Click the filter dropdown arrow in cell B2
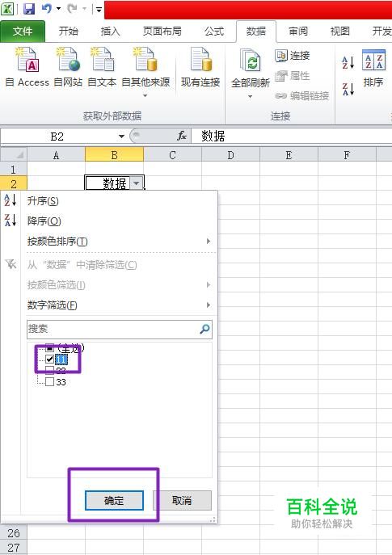Image resolution: width=392 pixels, height=555 pixels. coord(137,183)
